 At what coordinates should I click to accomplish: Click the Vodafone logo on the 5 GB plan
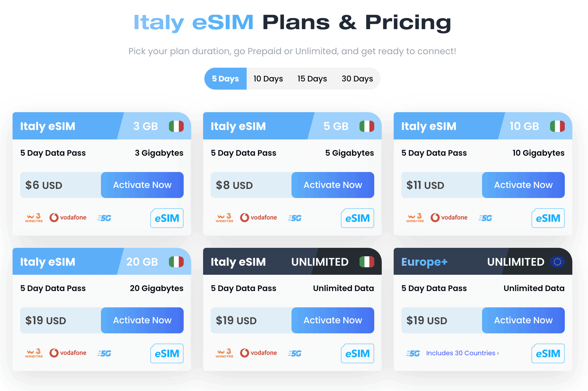pyautogui.click(x=258, y=217)
